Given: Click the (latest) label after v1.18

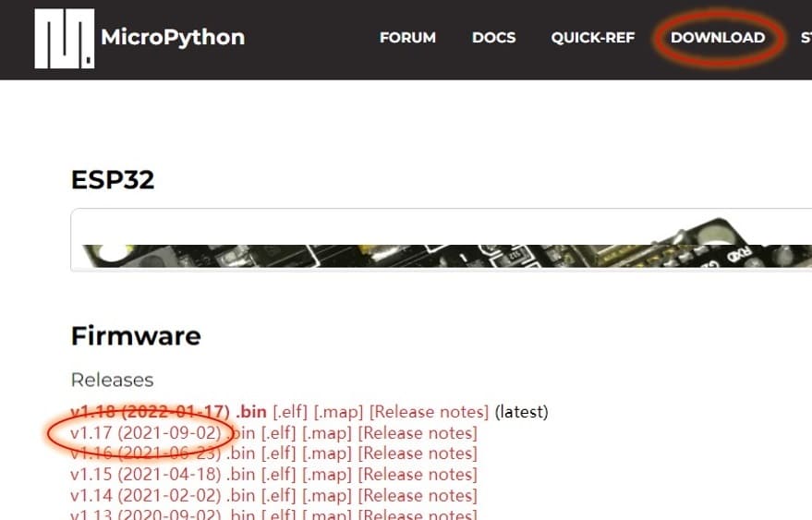Looking at the screenshot, I should [522, 412].
